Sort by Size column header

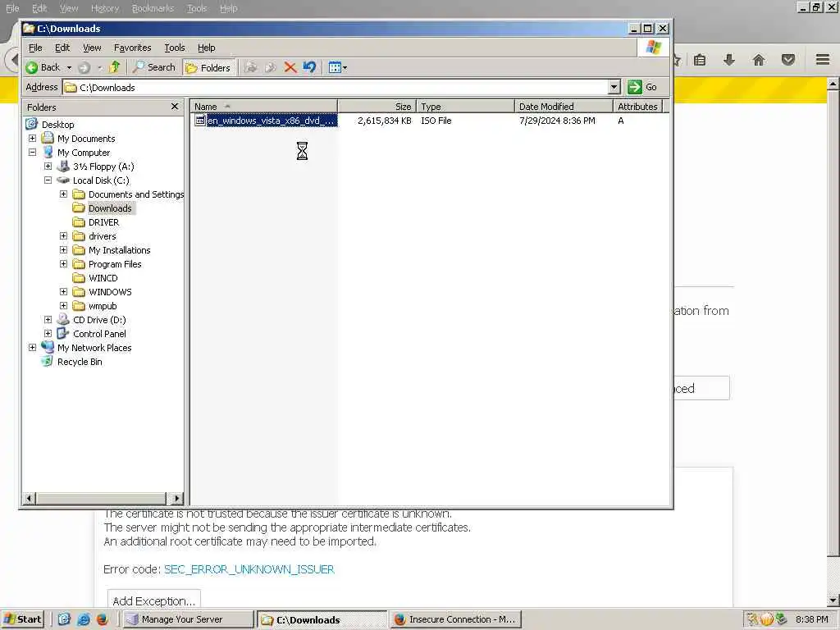(377, 107)
